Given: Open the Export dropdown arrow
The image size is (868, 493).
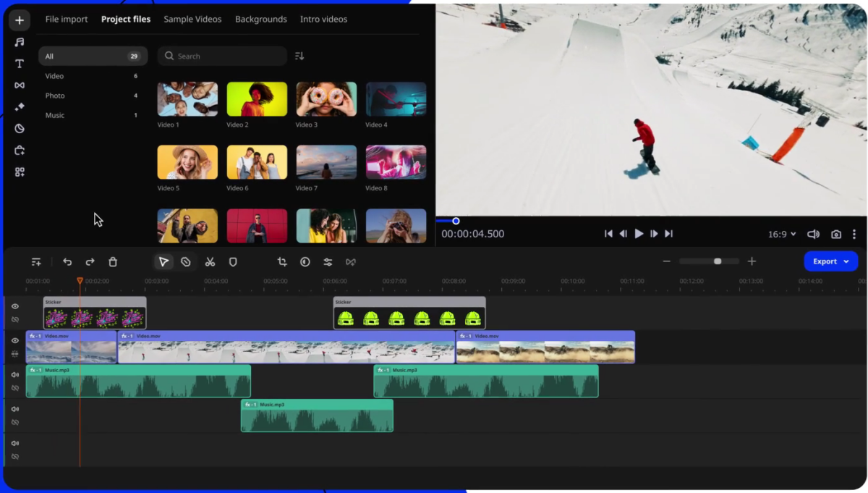Looking at the screenshot, I should pyautogui.click(x=847, y=261).
